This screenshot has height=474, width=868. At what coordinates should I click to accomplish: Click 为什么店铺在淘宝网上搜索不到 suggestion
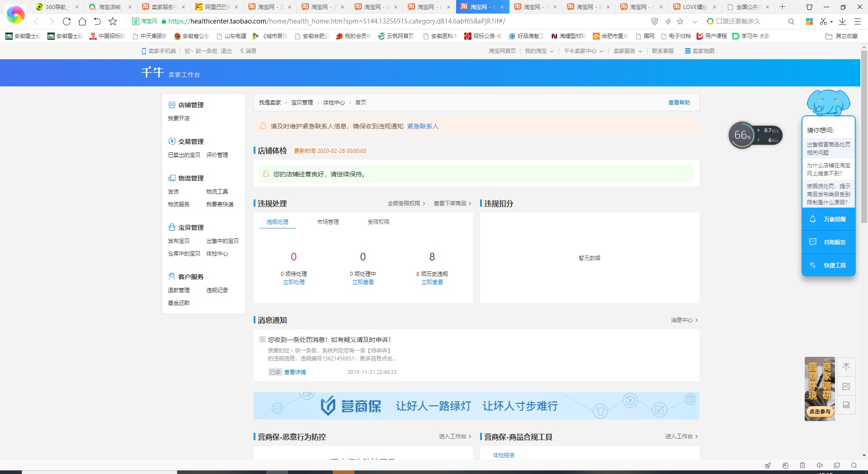click(828, 170)
